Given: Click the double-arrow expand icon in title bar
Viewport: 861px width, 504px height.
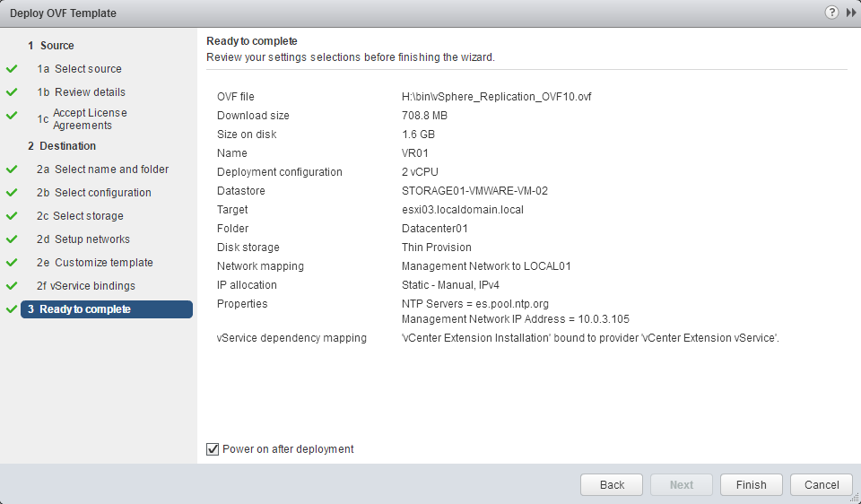Looking at the screenshot, I should tap(848, 13).
